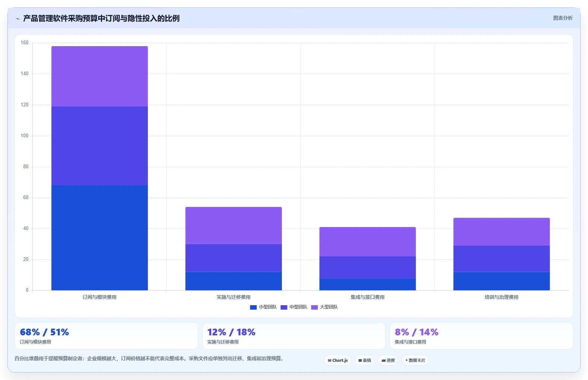Click the 实施与迁移费用 x-axis label

coord(233,297)
